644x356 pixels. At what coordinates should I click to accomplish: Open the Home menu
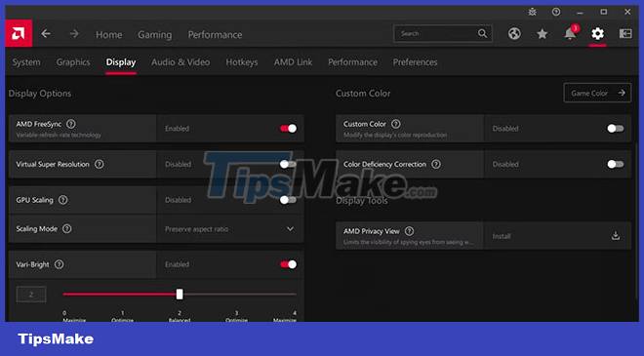[x=109, y=35]
